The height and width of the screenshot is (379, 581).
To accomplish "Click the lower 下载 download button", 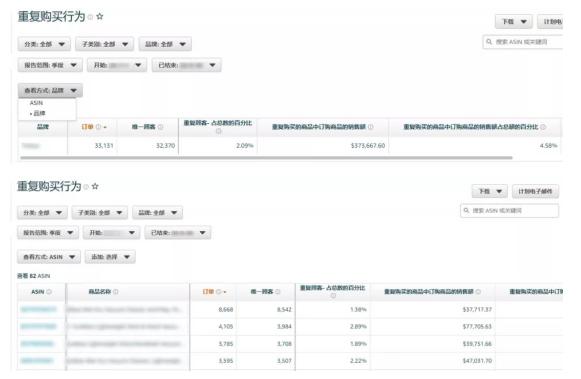I will click(490, 191).
